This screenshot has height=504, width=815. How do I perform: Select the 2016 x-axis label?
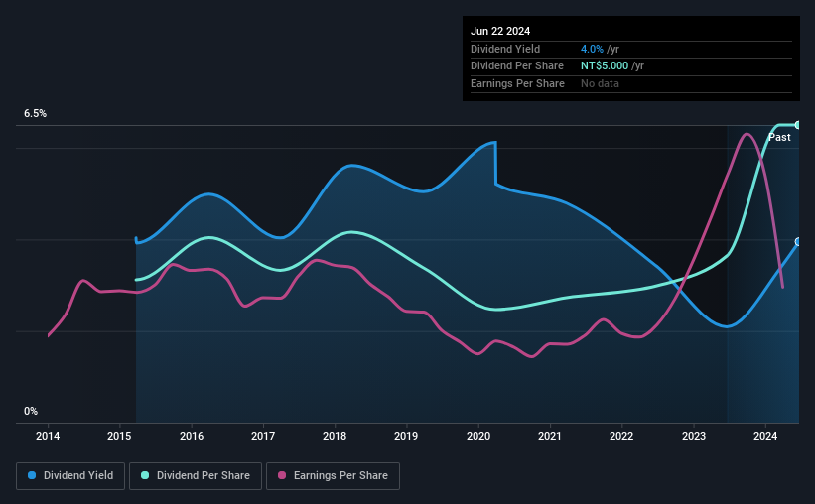[192, 436]
